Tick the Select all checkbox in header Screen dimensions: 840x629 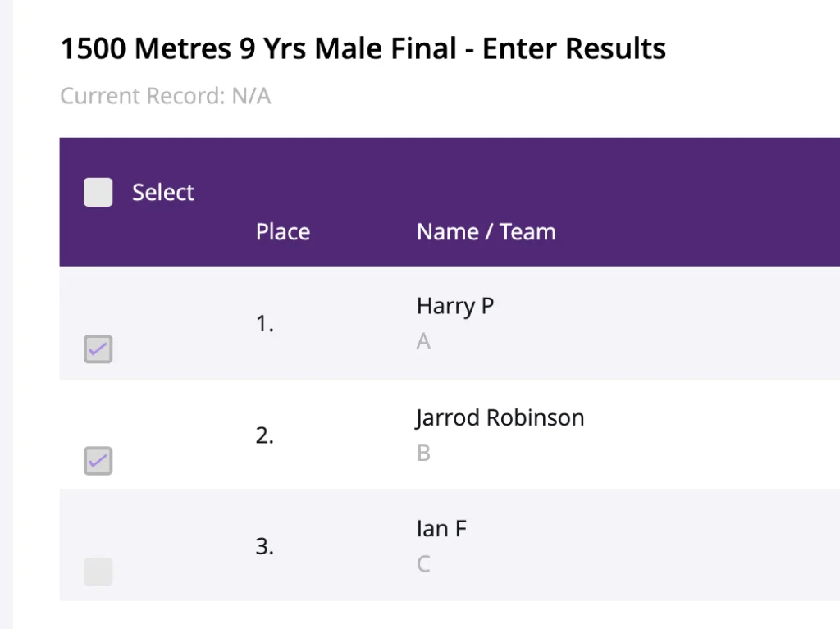click(x=98, y=193)
